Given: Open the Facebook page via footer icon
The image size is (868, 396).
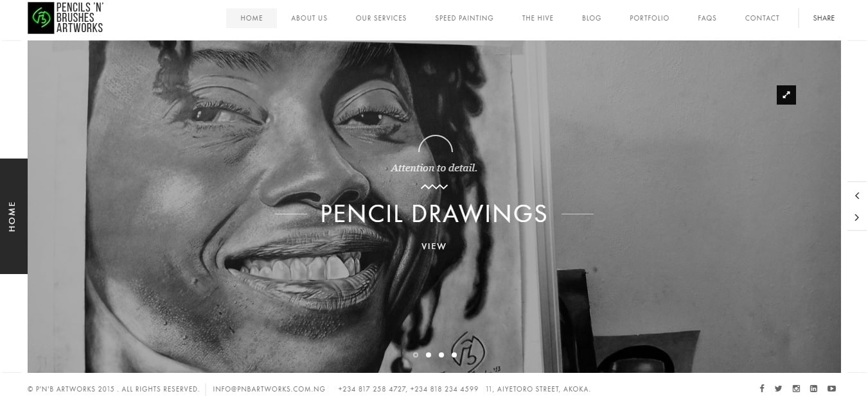Looking at the screenshot, I should pos(762,388).
